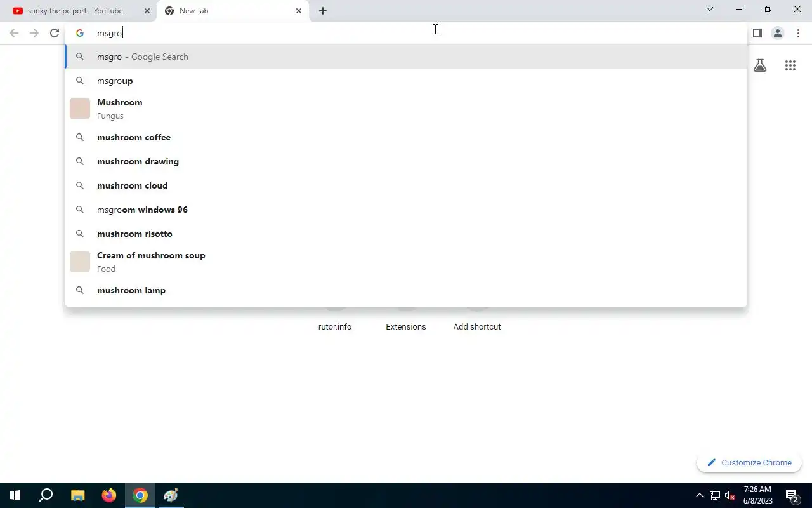Open a new tab with plus button
812x508 pixels.
(323, 11)
